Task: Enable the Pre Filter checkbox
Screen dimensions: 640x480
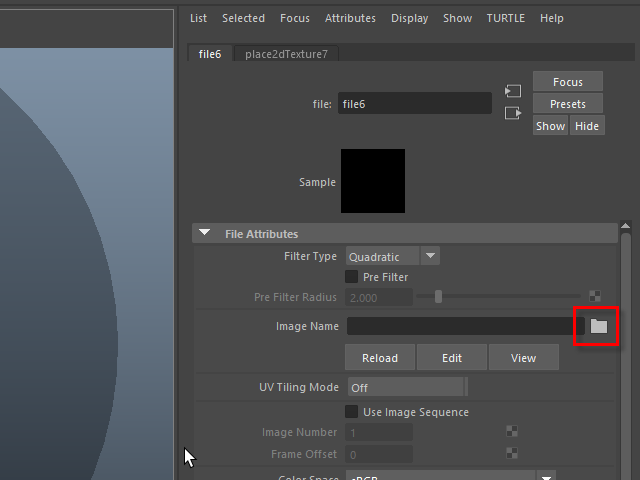Action: pyautogui.click(x=352, y=277)
